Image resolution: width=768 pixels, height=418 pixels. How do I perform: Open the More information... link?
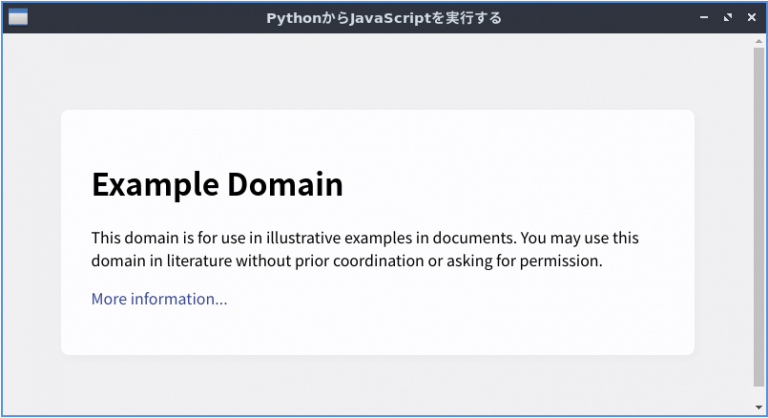click(x=159, y=299)
